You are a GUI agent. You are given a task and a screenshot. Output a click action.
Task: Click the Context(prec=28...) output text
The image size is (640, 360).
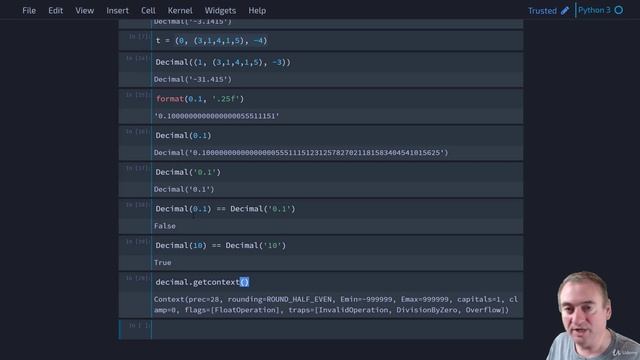tap(336, 304)
